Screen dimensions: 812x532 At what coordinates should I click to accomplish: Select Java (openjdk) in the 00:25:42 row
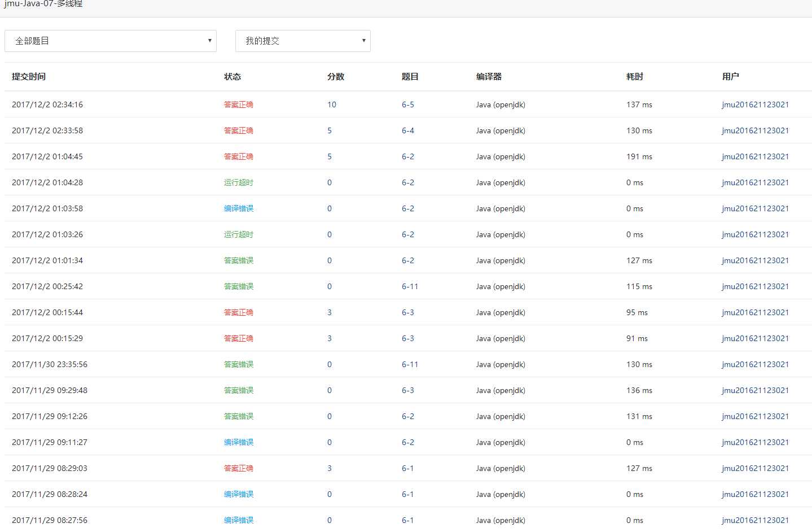501,286
